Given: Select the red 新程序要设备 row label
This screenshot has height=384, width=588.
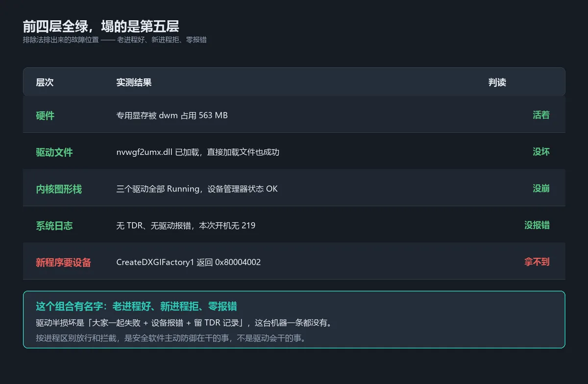Looking at the screenshot, I should (x=64, y=263).
